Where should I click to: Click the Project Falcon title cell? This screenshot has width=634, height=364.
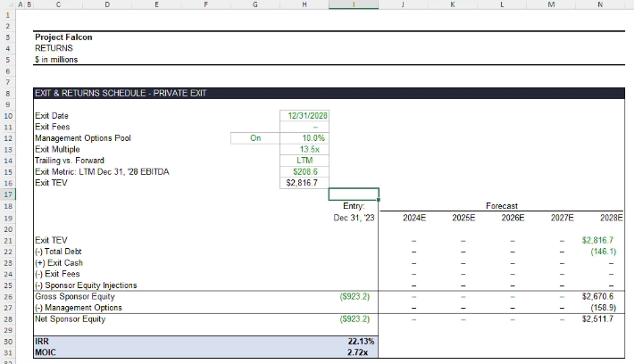(63, 37)
